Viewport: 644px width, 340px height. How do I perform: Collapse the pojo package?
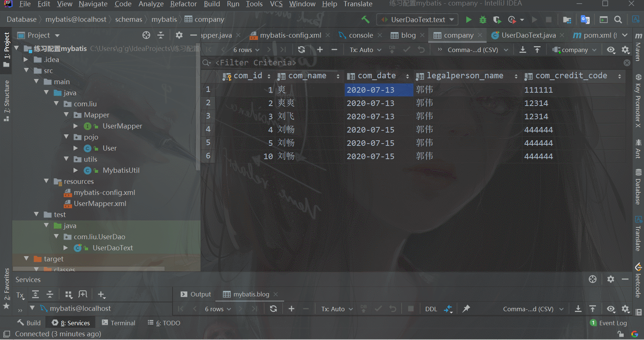tap(67, 137)
